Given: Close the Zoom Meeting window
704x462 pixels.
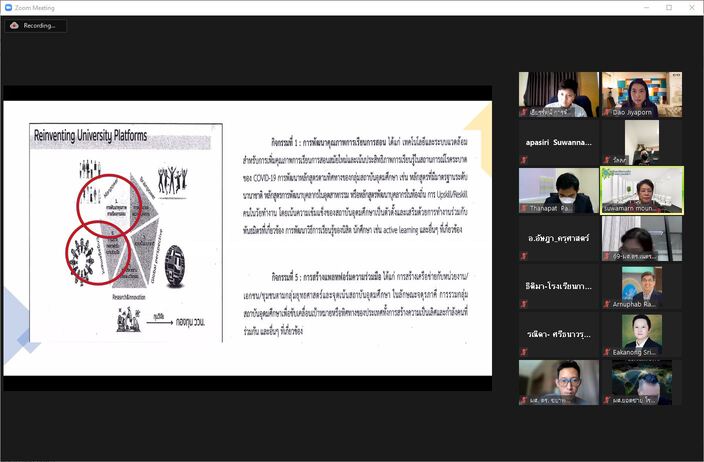Looking at the screenshot, I should tap(692, 8).
